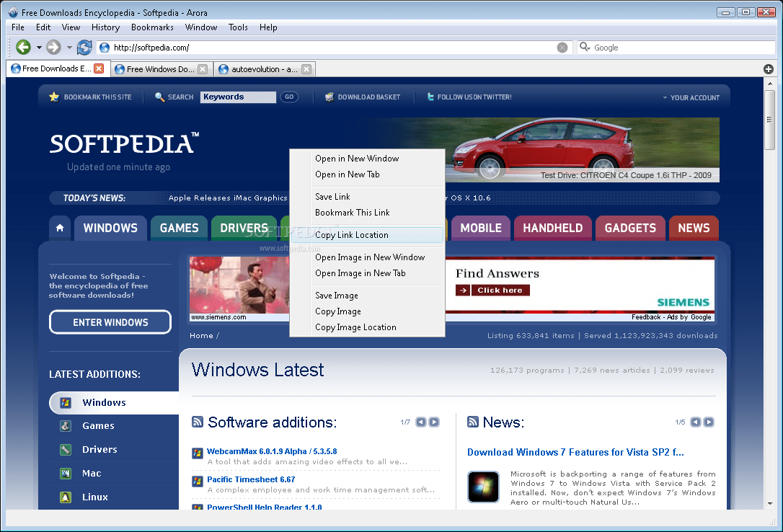Viewport: 783px width, 532px height.
Task: Open the History menu
Action: point(105,27)
